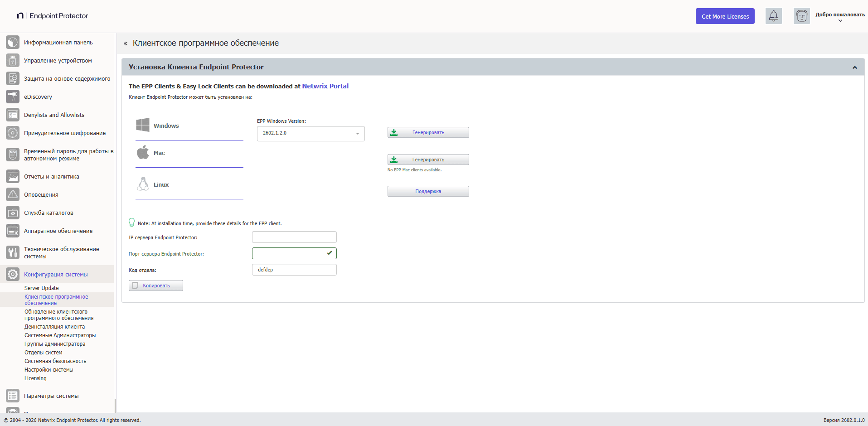Click the Оповещения warning icon
Viewport: 868px width, 426px height.
pos(13,194)
